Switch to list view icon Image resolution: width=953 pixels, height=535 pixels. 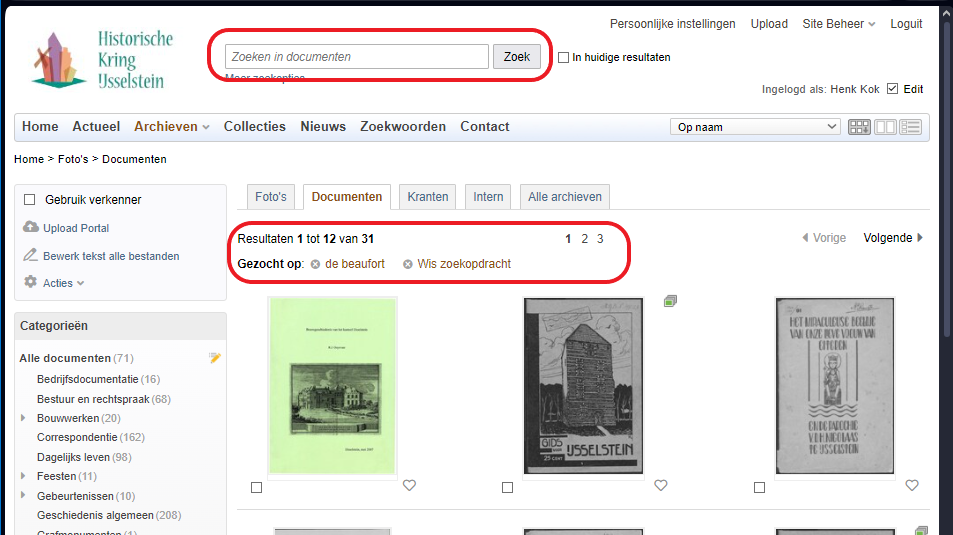pos(910,127)
